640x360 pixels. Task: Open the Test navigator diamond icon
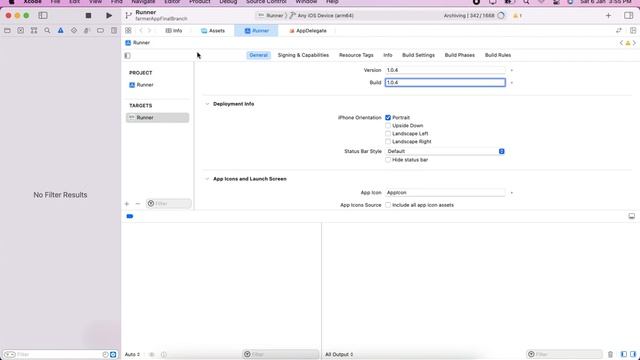pos(74,31)
